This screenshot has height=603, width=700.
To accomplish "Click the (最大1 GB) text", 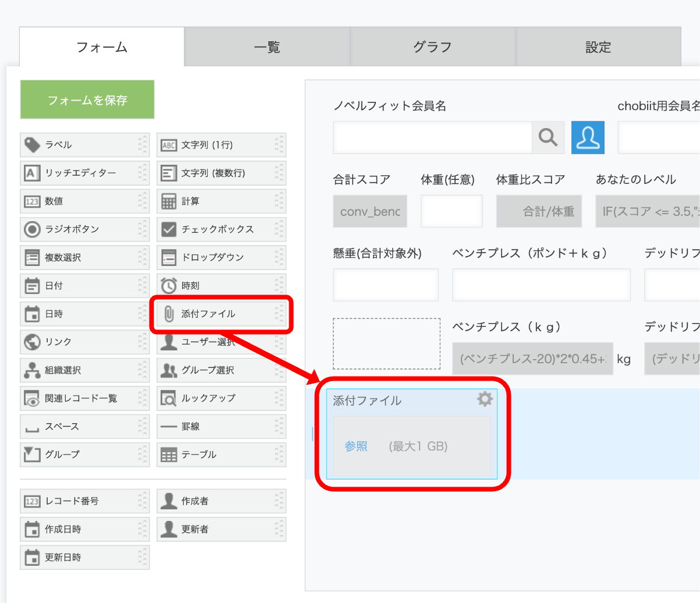I will pyautogui.click(x=418, y=446).
